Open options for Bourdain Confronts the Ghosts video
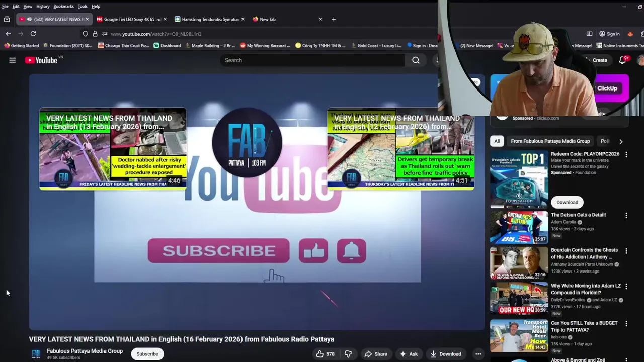This screenshot has height=362, width=644. (626, 250)
